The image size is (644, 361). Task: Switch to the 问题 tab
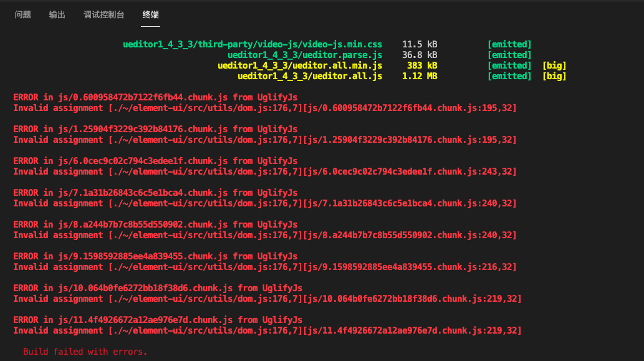pos(23,14)
